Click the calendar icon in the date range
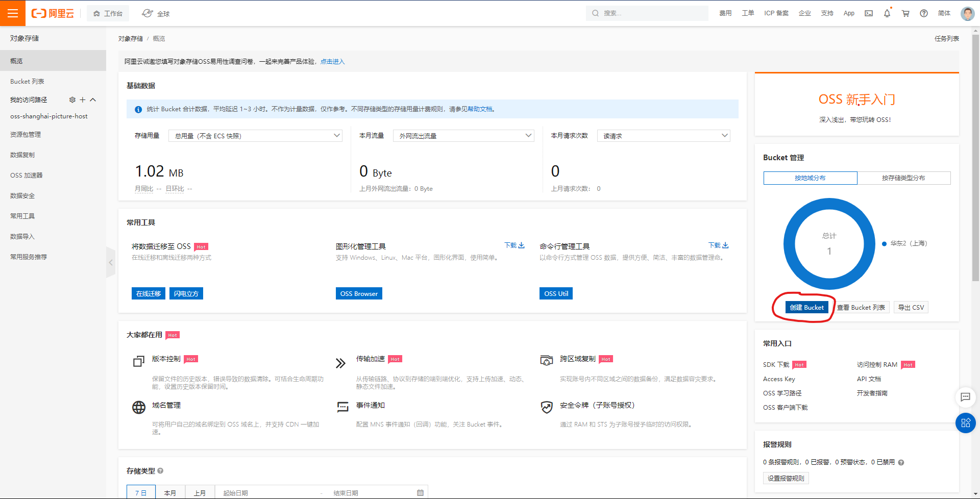 click(x=420, y=493)
